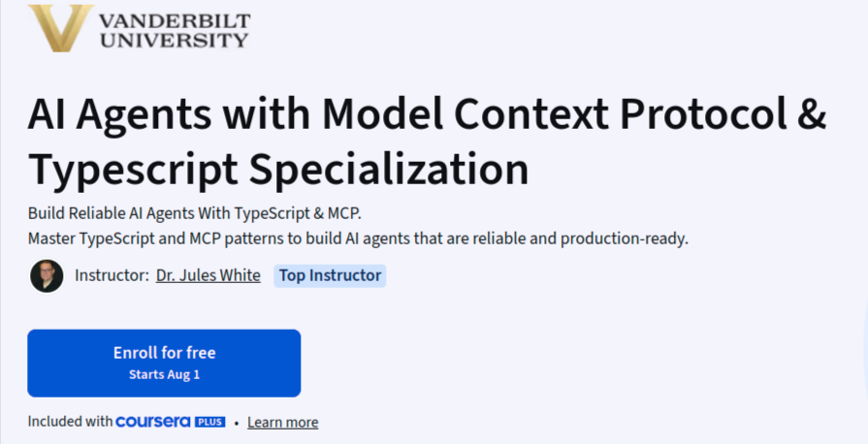Click the 'Master TypeScript and MCP patterns' description
The height and width of the screenshot is (444, 868).
[x=358, y=238]
